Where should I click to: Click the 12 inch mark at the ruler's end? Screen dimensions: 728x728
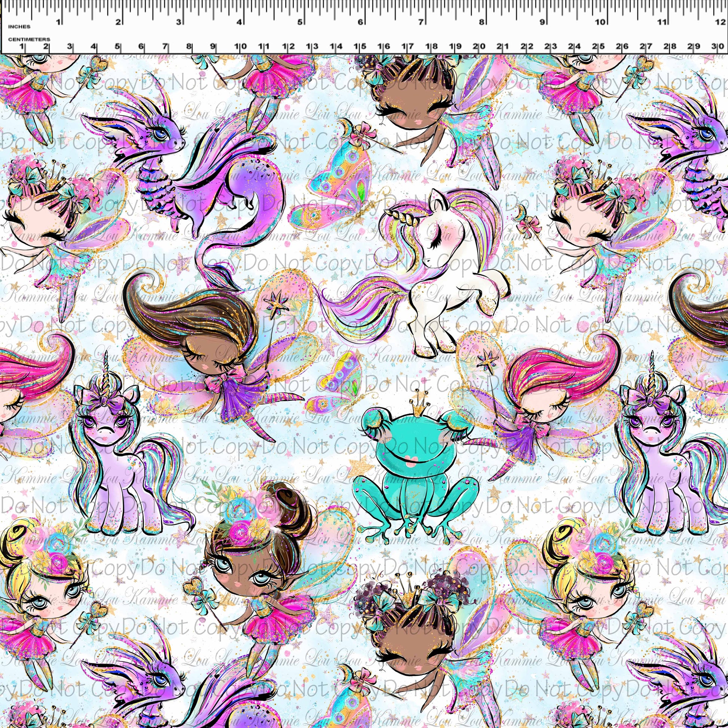click(x=721, y=22)
